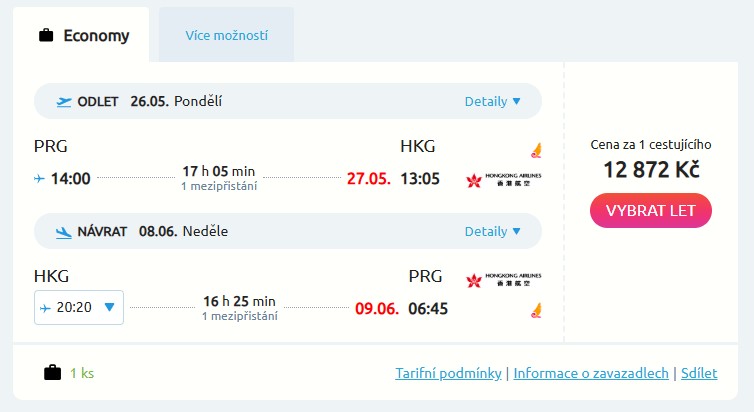
Task: Click the departing plane icon beside ODLET
Action: 65,101
